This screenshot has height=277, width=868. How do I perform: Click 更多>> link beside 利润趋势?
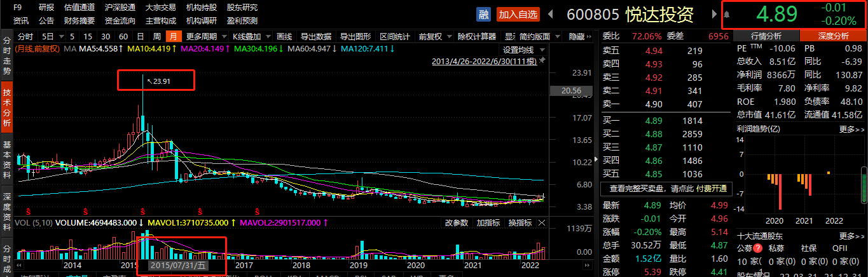pyautogui.click(x=851, y=129)
